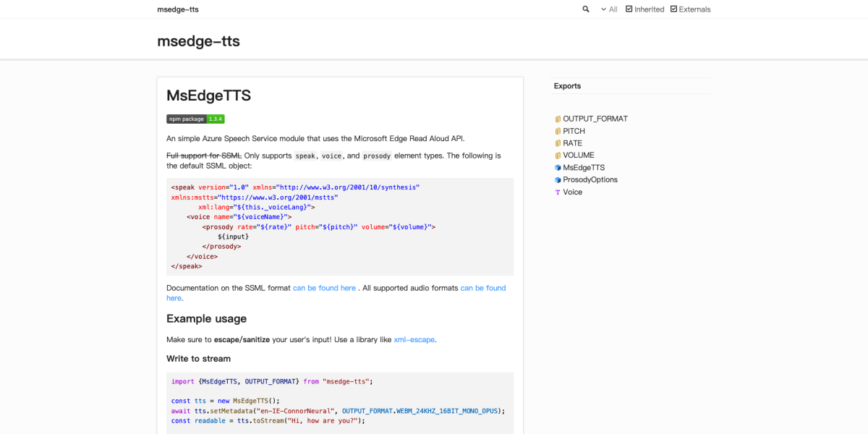This screenshot has height=434, width=868.
Task: Open the SSML format documentation link
Action: point(324,288)
